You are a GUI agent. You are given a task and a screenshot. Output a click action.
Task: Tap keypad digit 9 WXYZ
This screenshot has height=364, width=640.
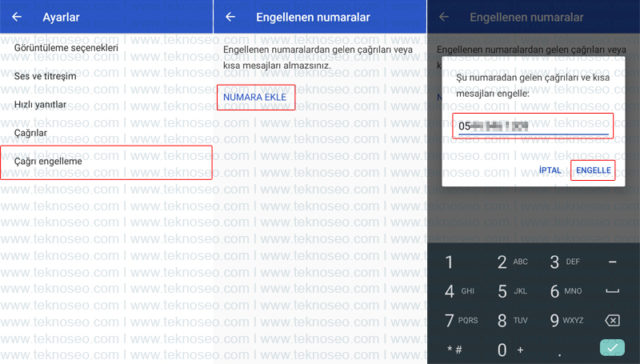click(567, 320)
